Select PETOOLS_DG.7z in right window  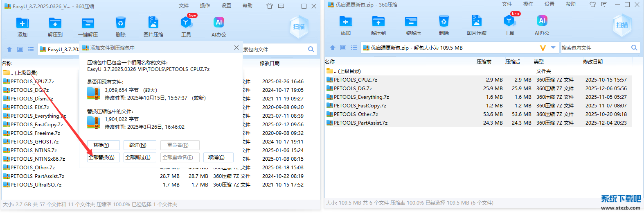coord(479,88)
